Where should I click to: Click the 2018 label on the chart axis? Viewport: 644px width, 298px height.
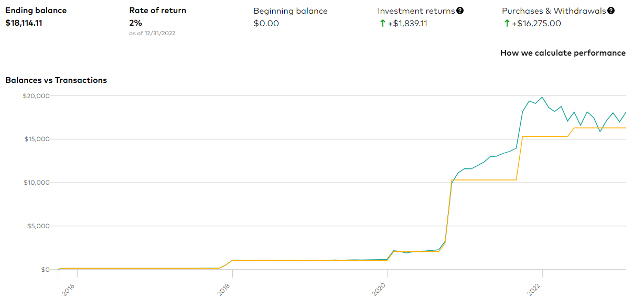pyautogui.click(x=224, y=290)
